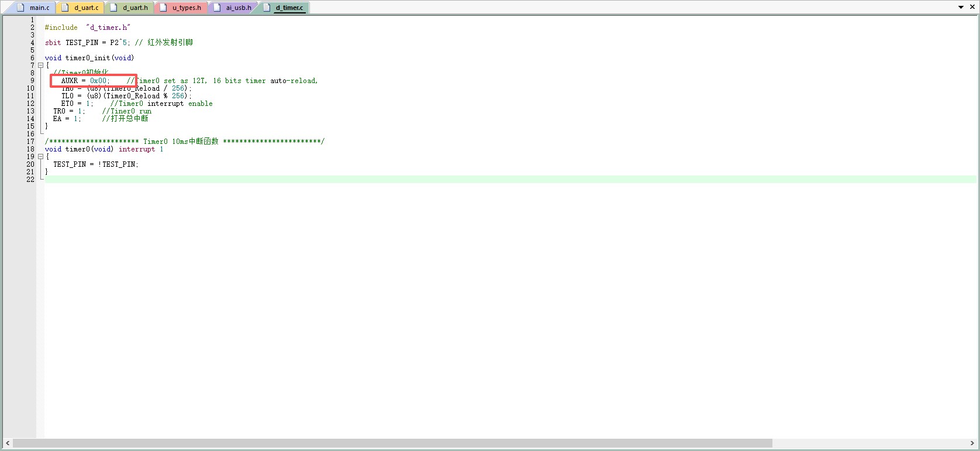
Task: Click line number 17 in the gutter
Action: tap(30, 142)
